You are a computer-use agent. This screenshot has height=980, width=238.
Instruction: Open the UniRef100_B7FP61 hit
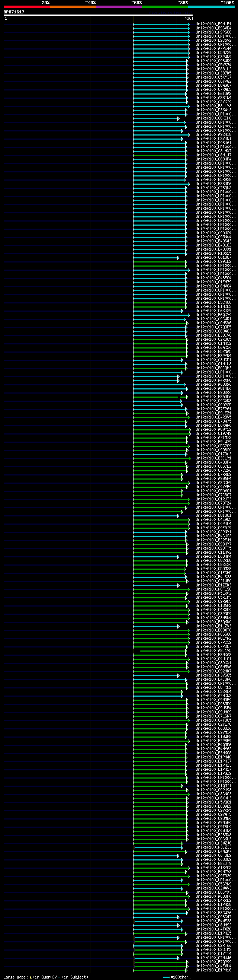[213, 409]
